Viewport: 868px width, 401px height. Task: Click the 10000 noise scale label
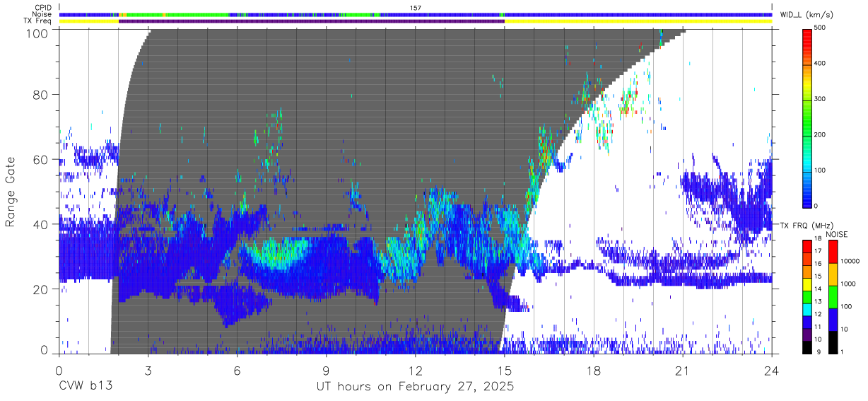(x=850, y=261)
